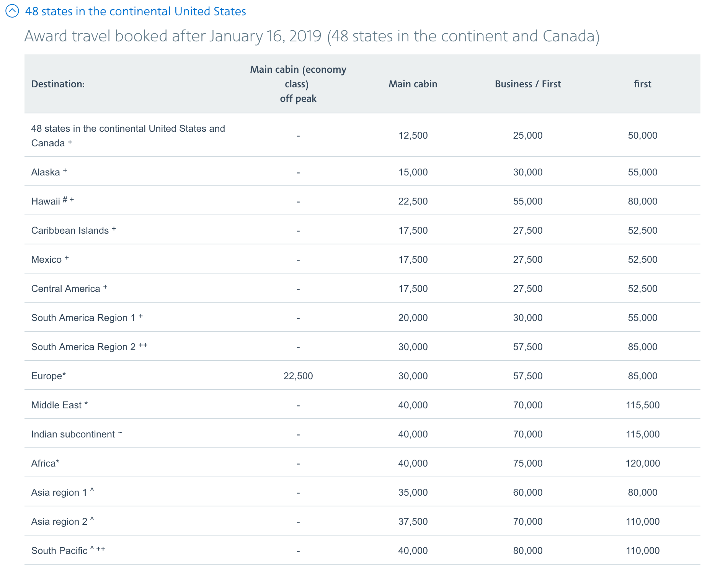728x570 pixels.
Task: Select Asia region 1 main cabin 35,000
Action: click(413, 492)
